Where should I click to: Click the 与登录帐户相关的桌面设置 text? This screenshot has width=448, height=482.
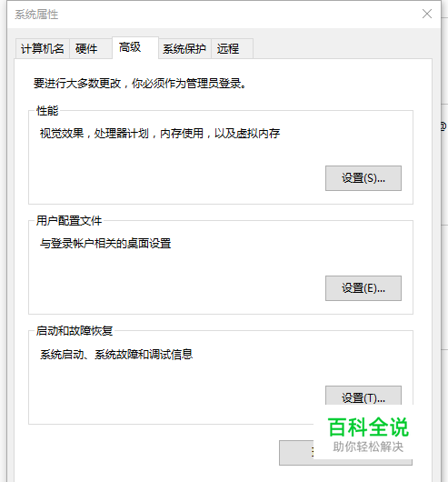point(105,244)
